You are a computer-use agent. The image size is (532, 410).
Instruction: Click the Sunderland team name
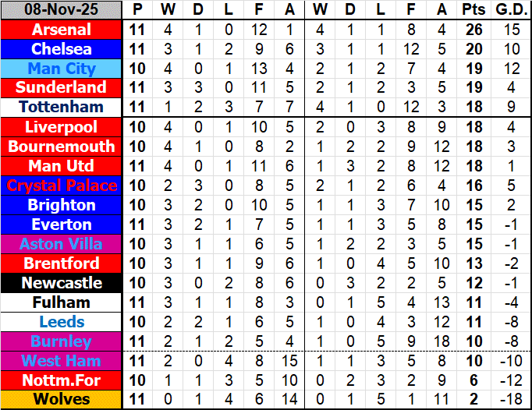62,87
